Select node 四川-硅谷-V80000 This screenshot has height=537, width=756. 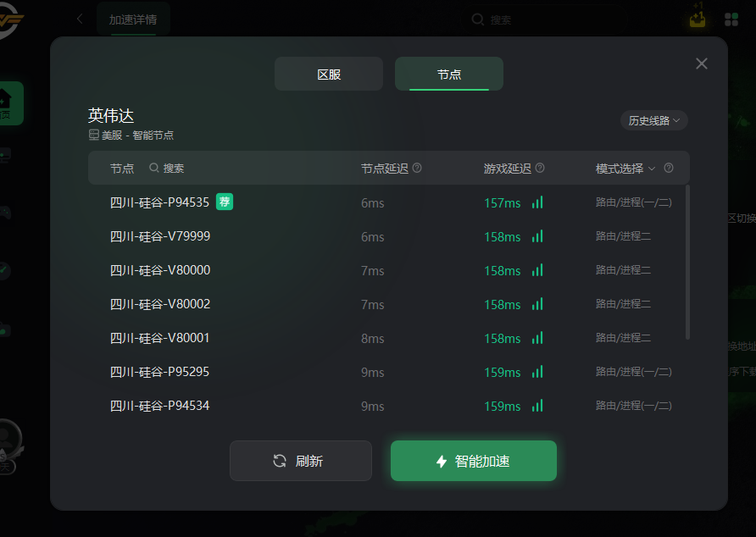point(160,270)
